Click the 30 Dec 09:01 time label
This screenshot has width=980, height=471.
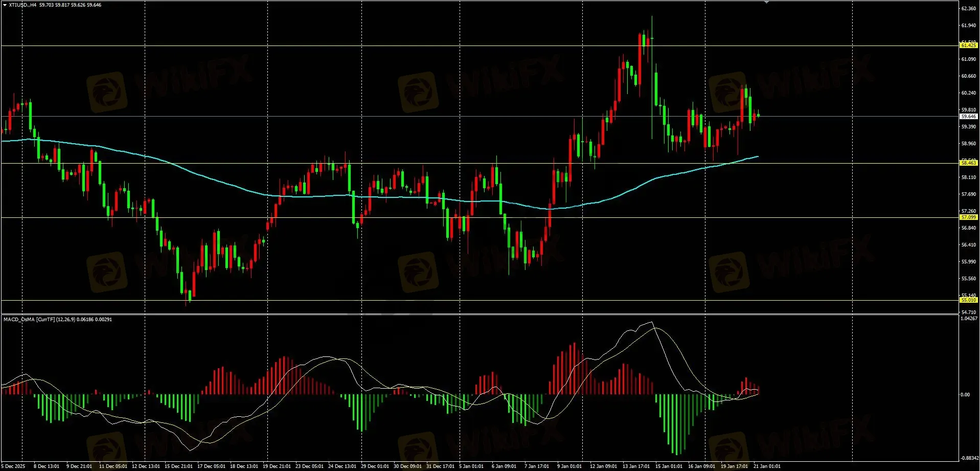click(x=407, y=466)
